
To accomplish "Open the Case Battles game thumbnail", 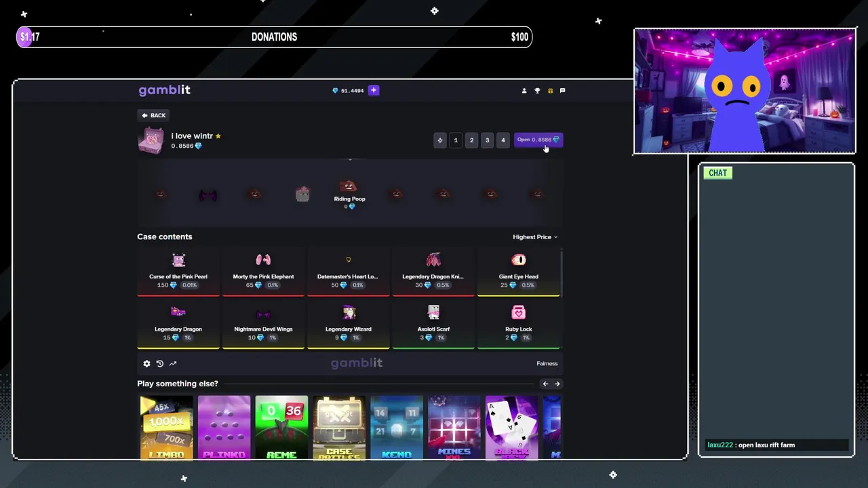I will point(339,428).
